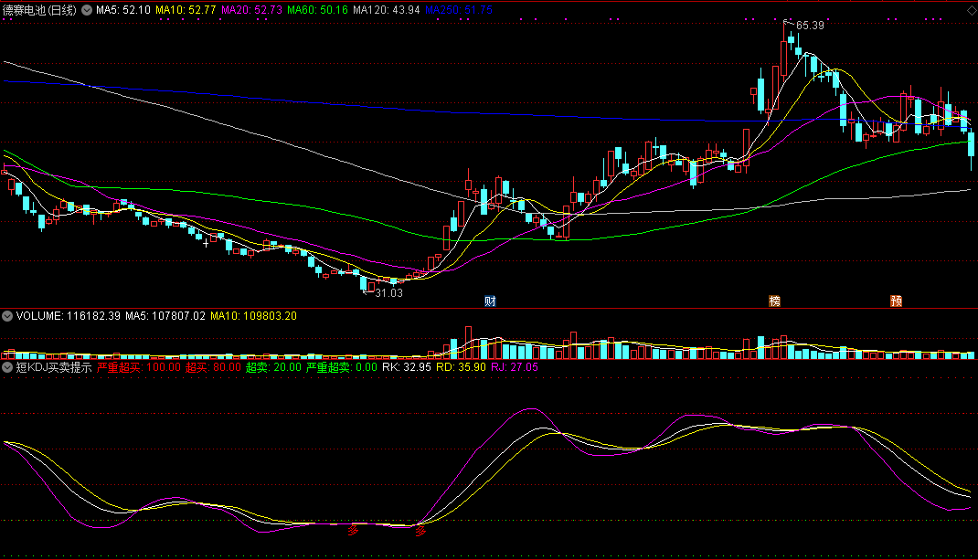Click the 65.39 high price annotation
This screenshot has height=560, width=978.
[x=810, y=26]
